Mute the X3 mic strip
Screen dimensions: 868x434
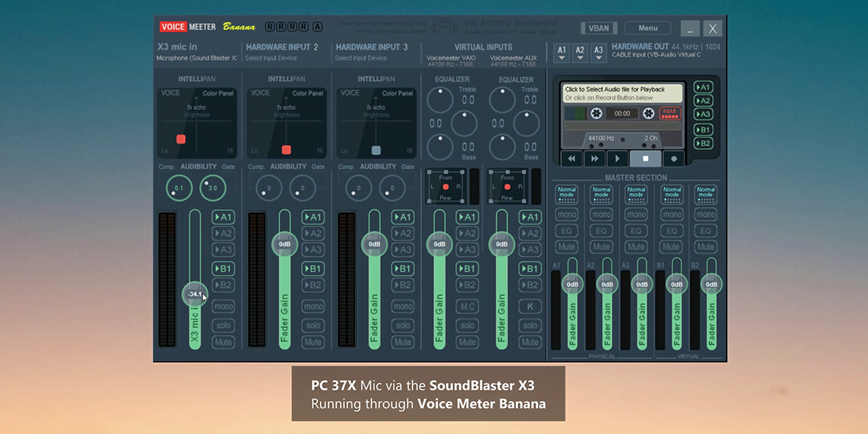[223, 342]
